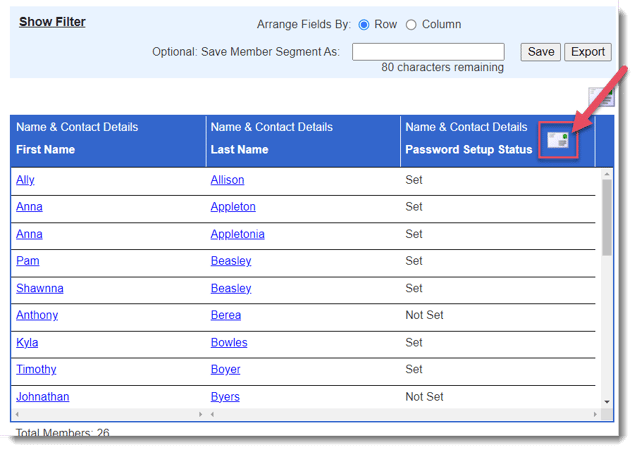Click the Export button
This screenshot has height=452, width=644.
(588, 52)
